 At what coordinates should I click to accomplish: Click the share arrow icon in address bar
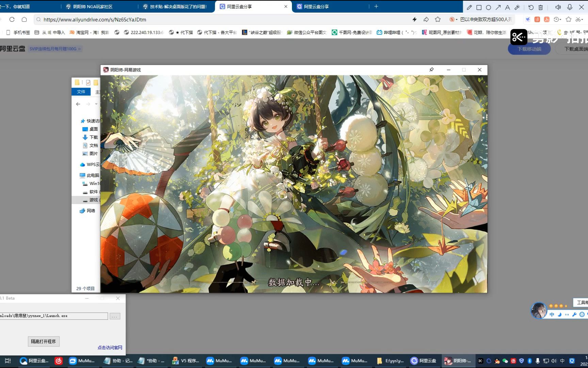coord(426,19)
